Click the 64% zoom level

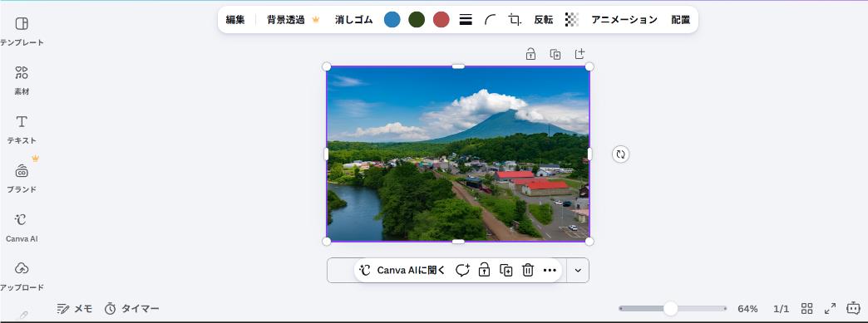tap(747, 309)
